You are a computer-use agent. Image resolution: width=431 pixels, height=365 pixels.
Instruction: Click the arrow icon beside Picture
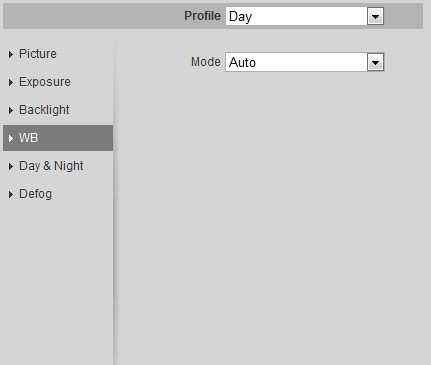click(x=11, y=54)
